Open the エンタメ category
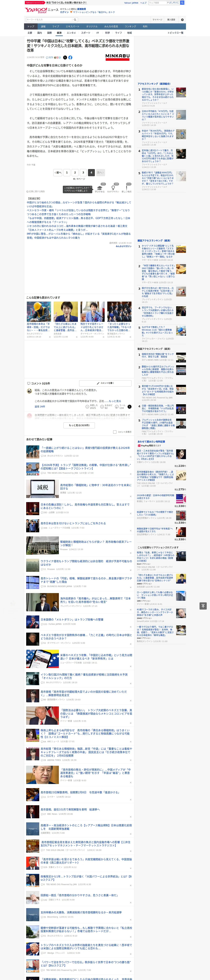The image size is (210, 980). tap(71, 33)
